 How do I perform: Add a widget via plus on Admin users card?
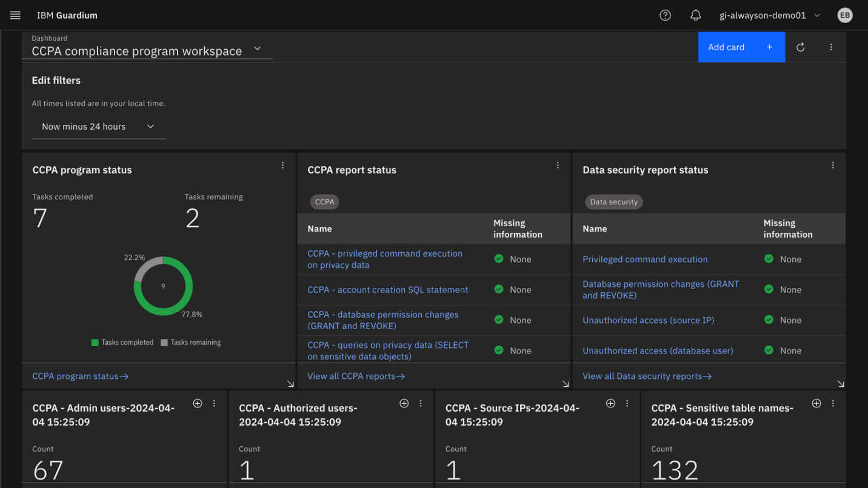198,403
